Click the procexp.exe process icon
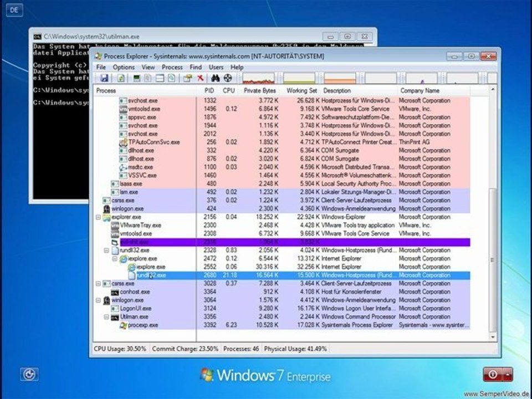532x399 pixels. tap(123, 325)
